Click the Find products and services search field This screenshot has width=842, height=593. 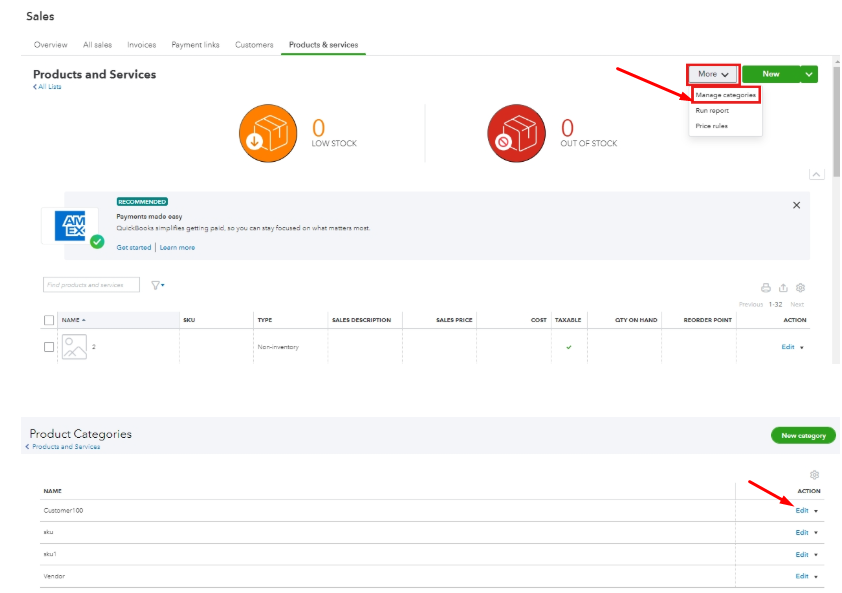point(91,285)
